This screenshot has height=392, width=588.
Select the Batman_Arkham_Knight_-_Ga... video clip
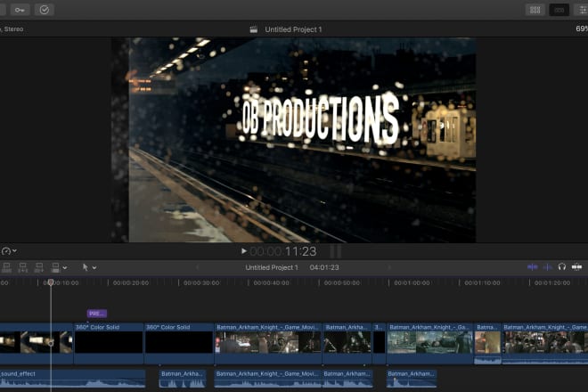coord(430,343)
